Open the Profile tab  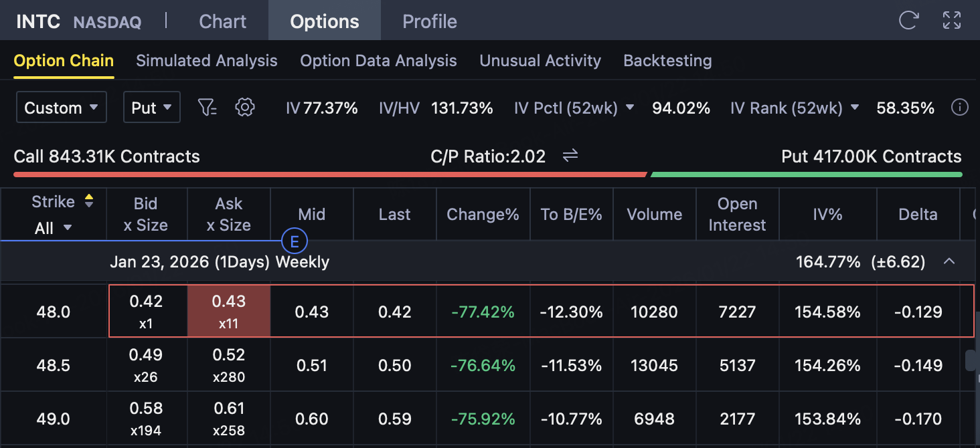pos(429,21)
